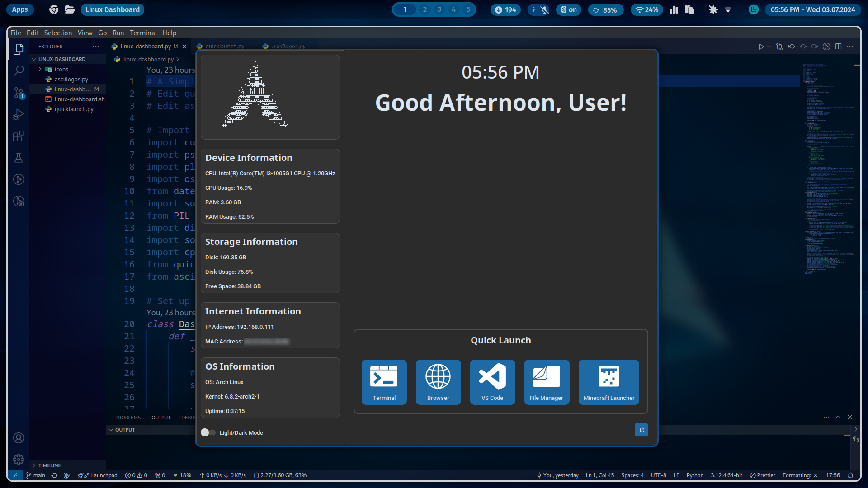Viewport: 868px width, 488px height.
Task: Open the Extensions view in VS Code
Action: [x=19, y=136]
